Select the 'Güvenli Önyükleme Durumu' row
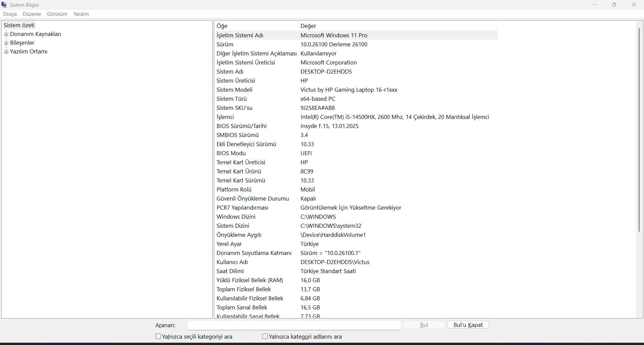 point(356,199)
